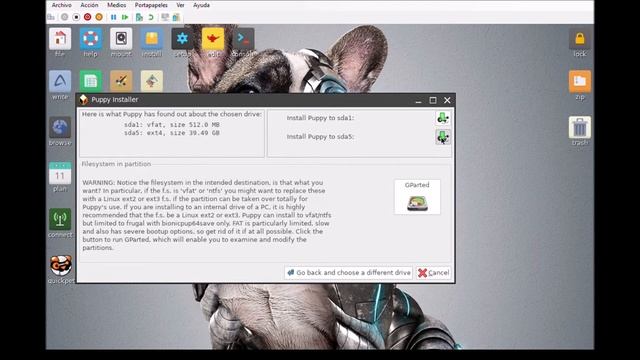Click the Puppy Installer title bar icon
640x360 pixels.
(84, 100)
